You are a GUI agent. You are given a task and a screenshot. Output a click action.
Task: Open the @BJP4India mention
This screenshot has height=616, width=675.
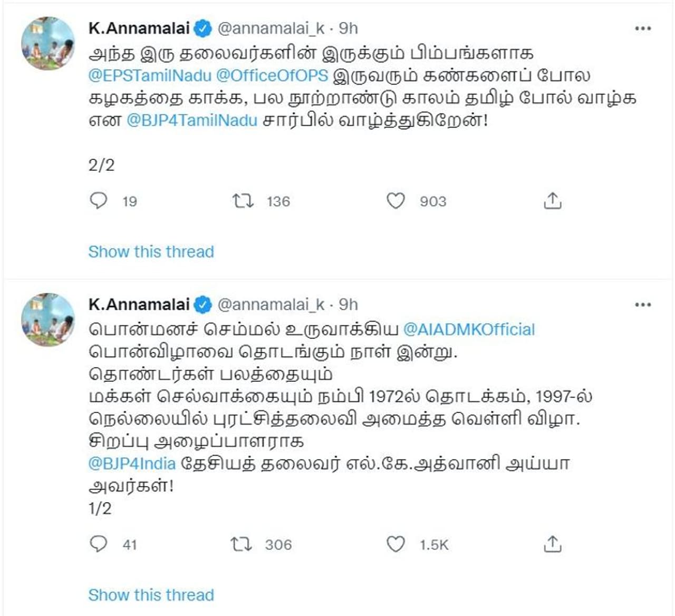(x=132, y=464)
